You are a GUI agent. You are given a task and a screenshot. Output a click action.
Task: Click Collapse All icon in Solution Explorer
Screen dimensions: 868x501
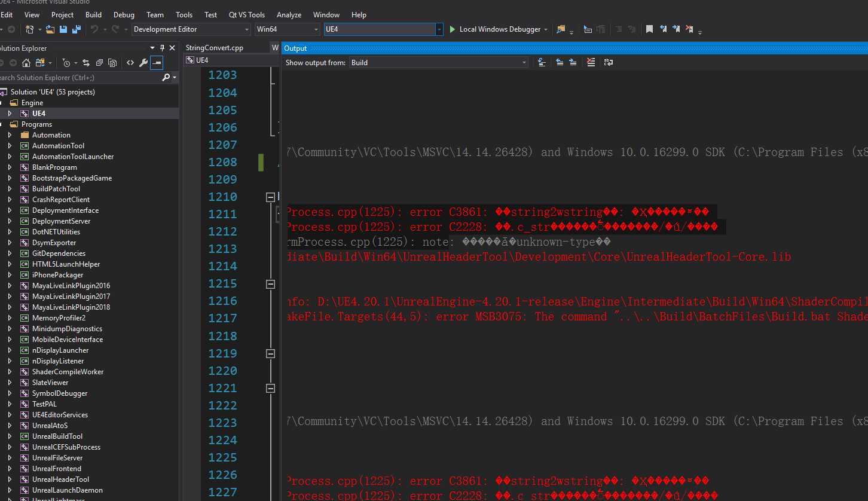point(99,63)
